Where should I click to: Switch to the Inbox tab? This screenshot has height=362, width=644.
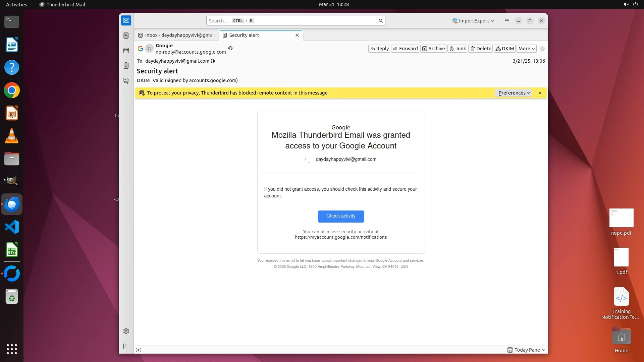(x=177, y=35)
